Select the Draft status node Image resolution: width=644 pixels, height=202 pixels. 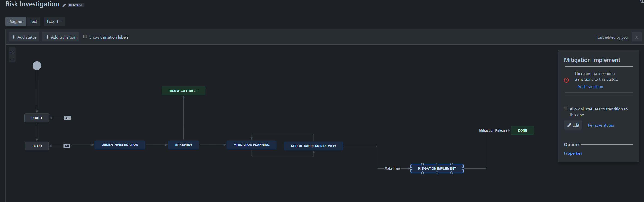(37, 118)
